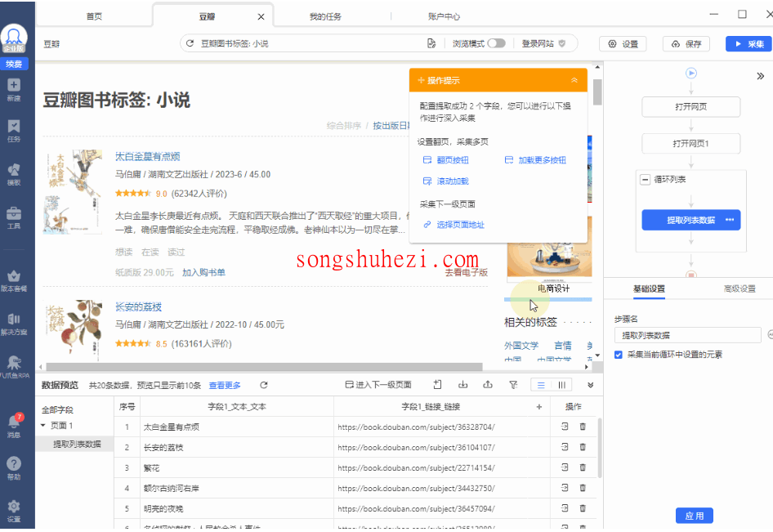Viewport: 773px width, 532px height.
Task: Click the add-field icon in preview toolbar
Action: (437, 385)
